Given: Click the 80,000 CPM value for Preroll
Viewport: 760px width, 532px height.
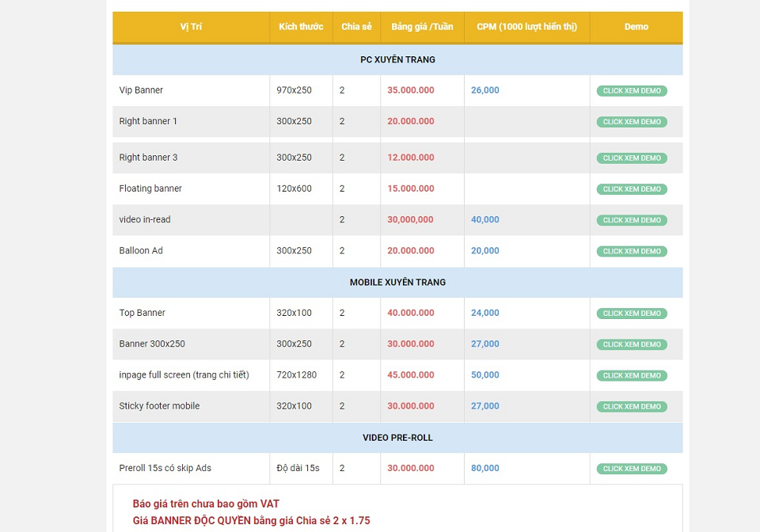Looking at the screenshot, I should pos(484,469).
